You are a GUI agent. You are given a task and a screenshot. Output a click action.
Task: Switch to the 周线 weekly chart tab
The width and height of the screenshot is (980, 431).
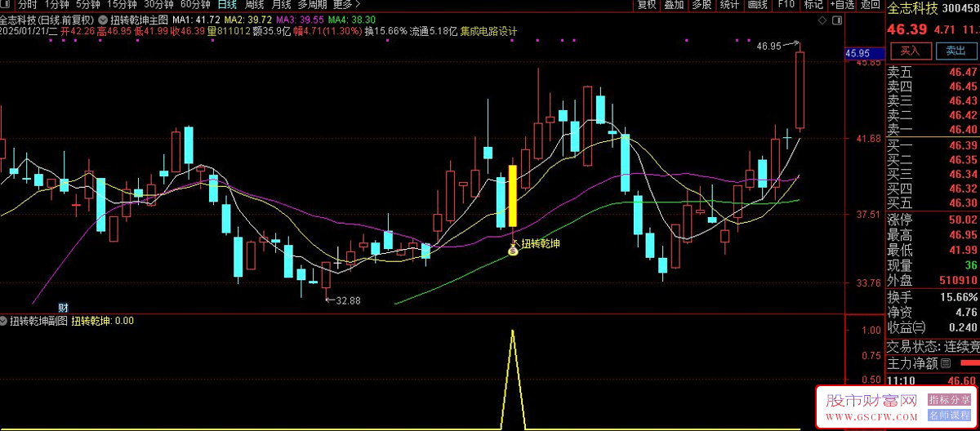[256, 5]
